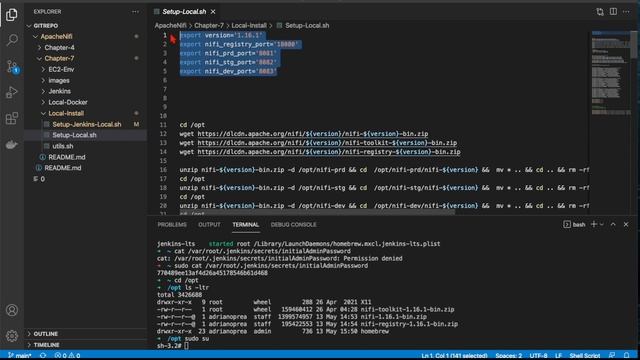640x360 pixels.
Task: Synchronize changes icon in status bar
Action: point(43,356)
